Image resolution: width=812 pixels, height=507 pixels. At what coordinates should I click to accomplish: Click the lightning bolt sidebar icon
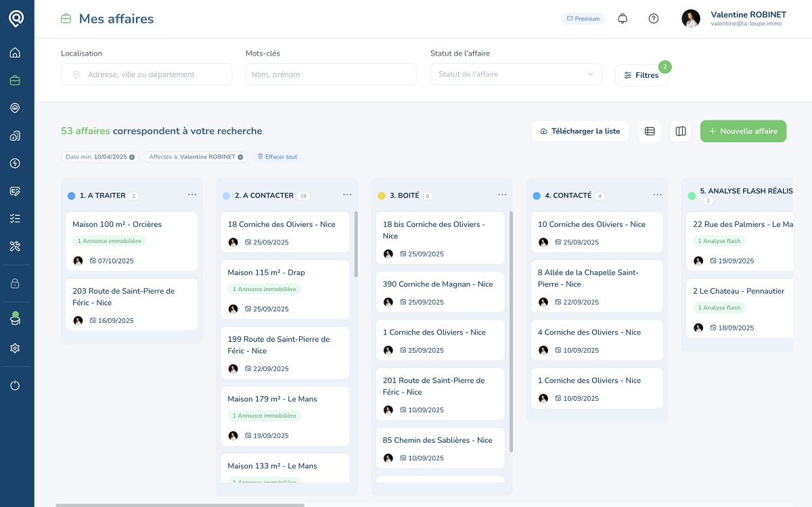point(15,163)
